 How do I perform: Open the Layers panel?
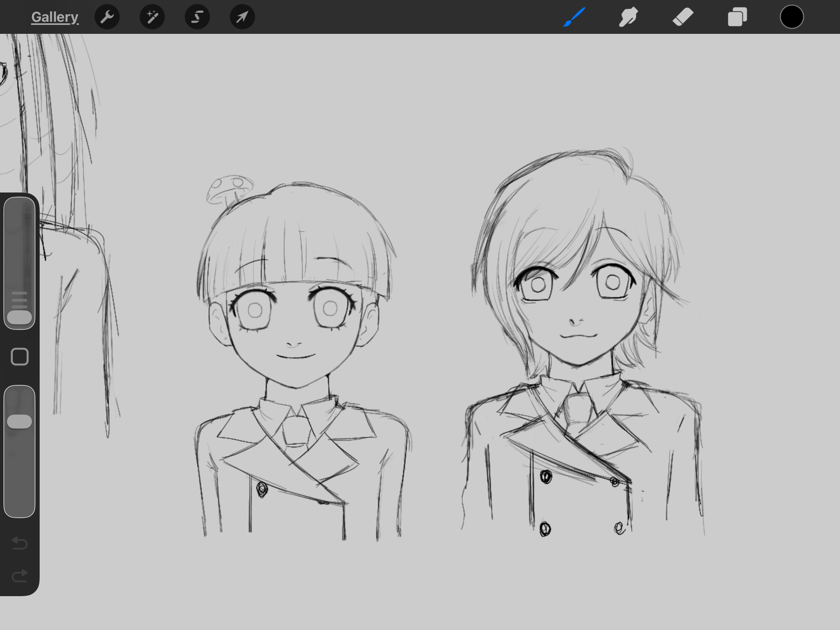tap(737, 17)
